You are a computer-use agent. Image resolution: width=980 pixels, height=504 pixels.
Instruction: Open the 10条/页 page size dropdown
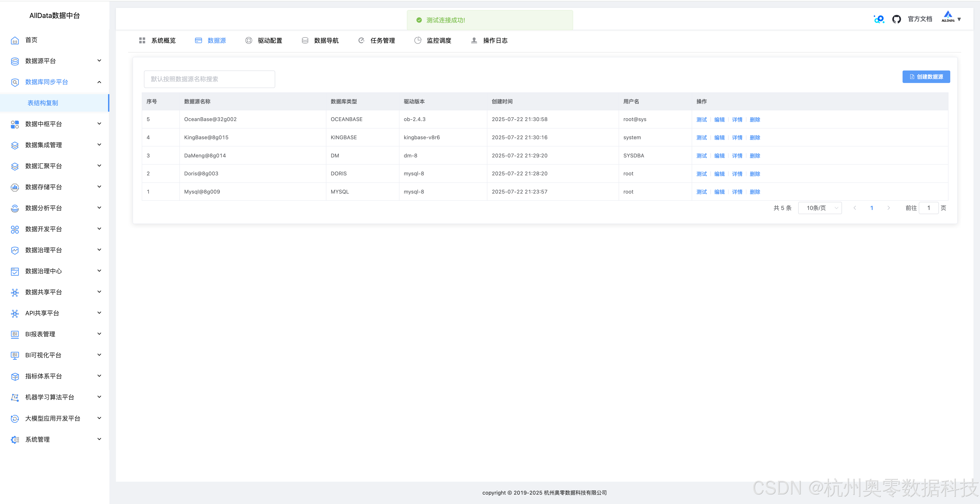click(x=820, y=208)
